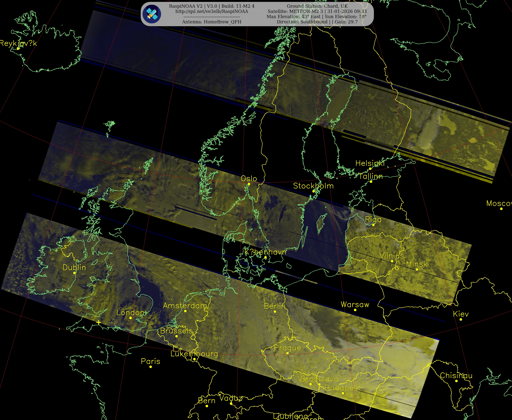Click the Prague city label
Screen dimensions: 512x420
[287, 348]
